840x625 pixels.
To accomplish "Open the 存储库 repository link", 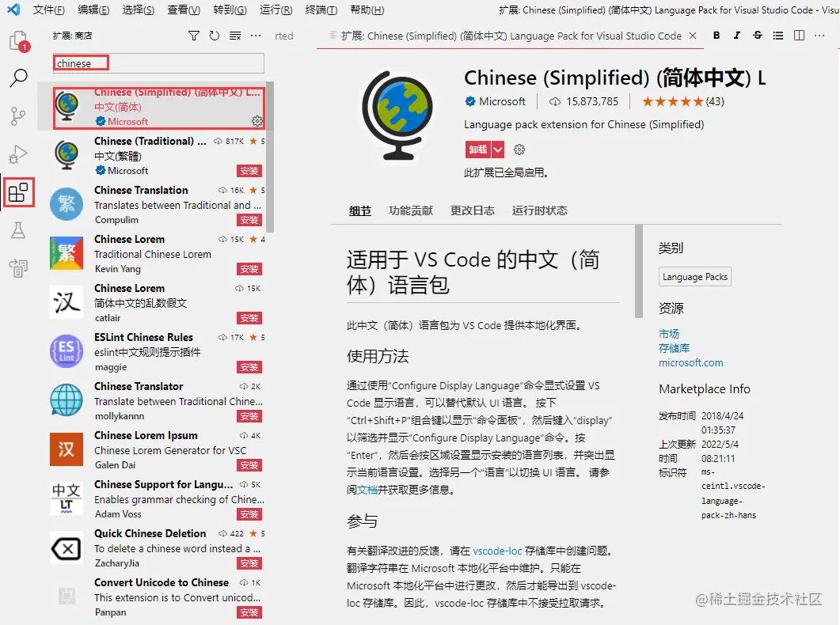I will pos(674,348).
